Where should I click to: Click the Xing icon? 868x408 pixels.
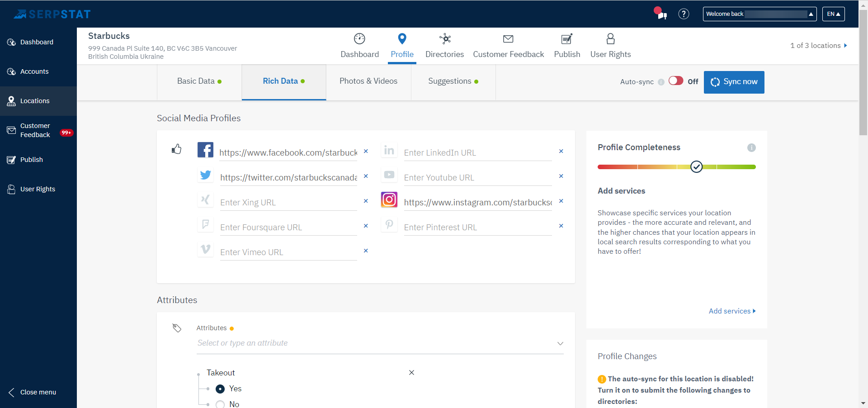tap(205, 199)
